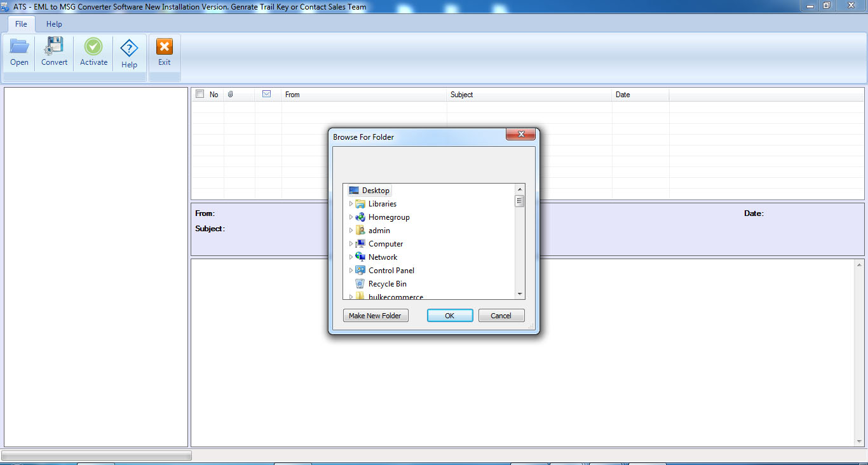Open Help via the question mark icon
Screen dimensions: 868x465
tap(129, 48)
